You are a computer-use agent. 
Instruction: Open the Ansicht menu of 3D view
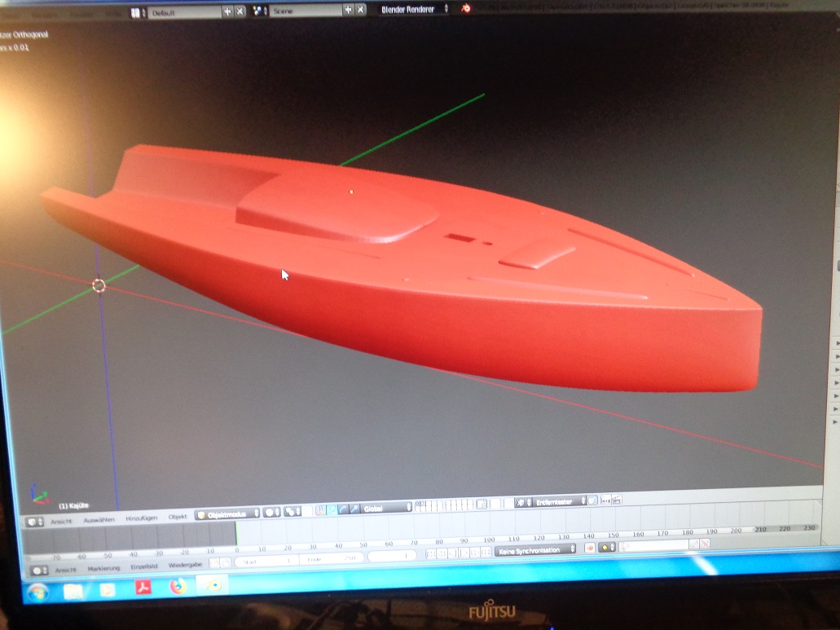pos(61,522)
